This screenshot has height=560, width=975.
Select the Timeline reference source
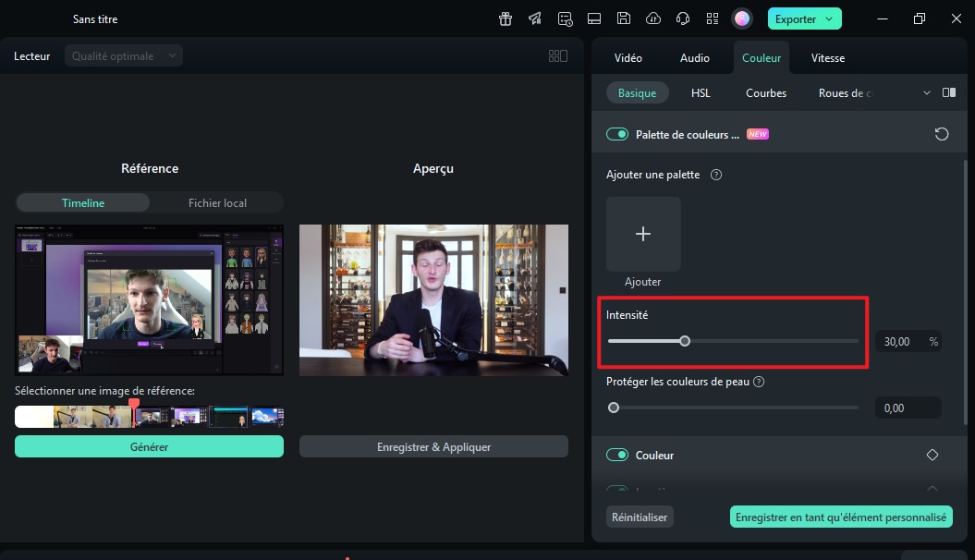pyautogui.click(x=82, y=202)
